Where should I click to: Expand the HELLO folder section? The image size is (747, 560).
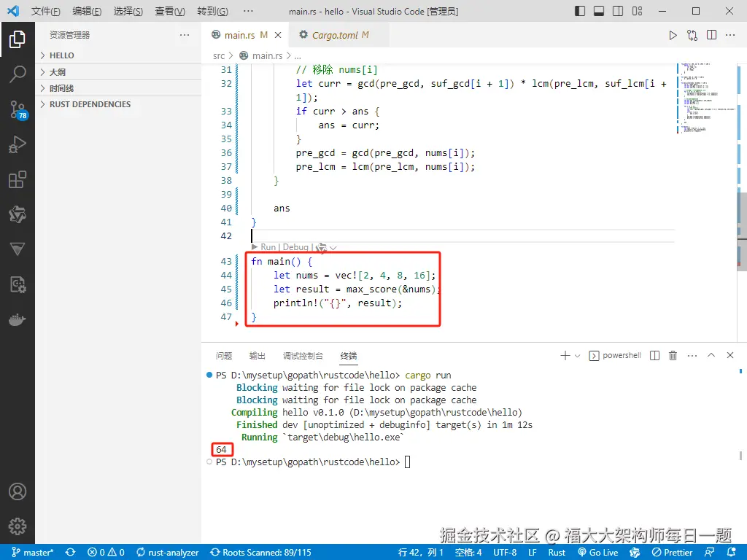coord(118,55)
